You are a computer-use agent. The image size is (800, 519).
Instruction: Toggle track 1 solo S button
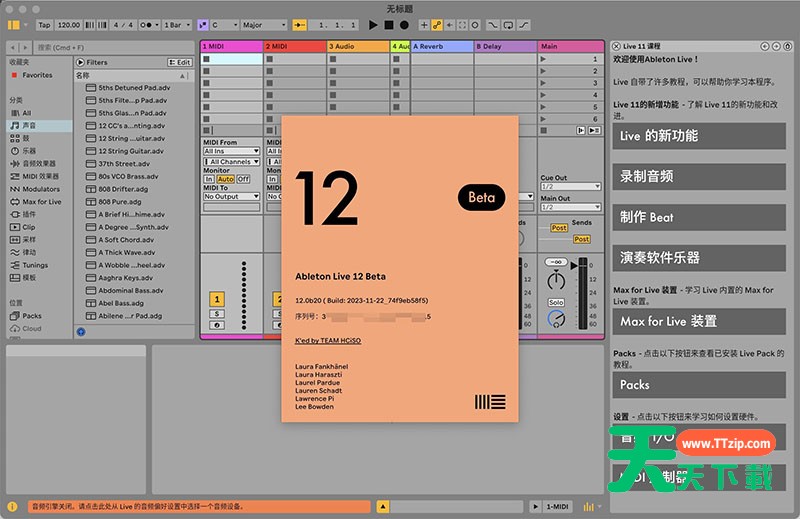pos(217,314)
